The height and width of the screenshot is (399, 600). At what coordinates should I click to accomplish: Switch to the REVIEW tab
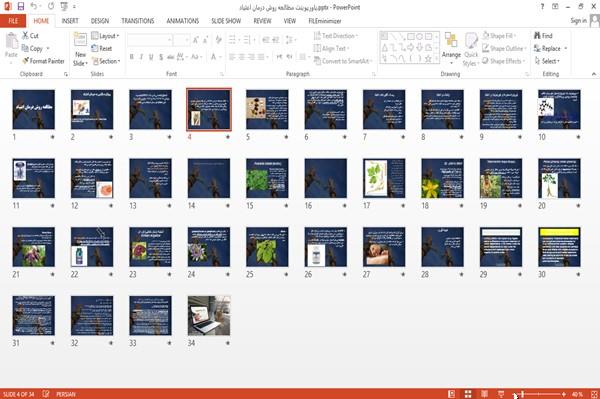click(262, 21)
